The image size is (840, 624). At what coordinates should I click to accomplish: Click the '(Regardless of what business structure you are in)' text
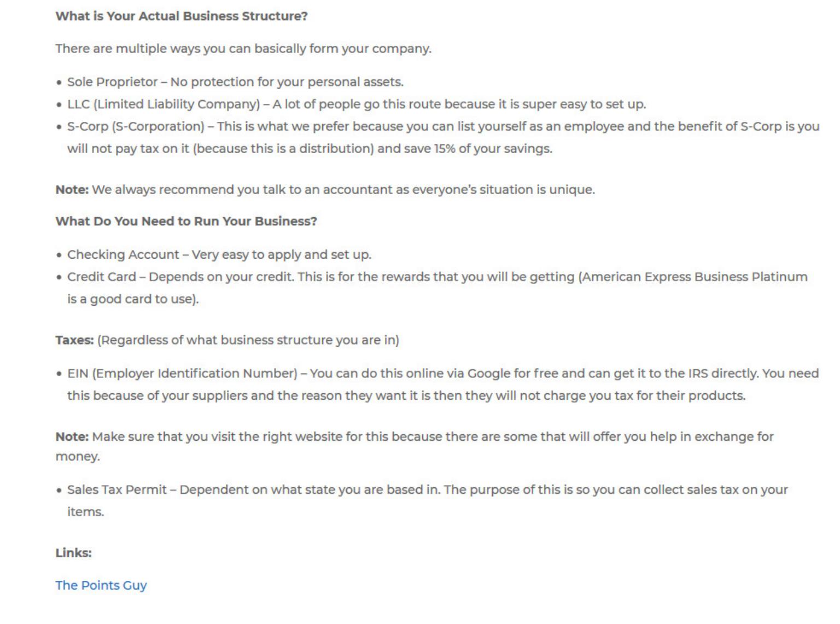[248, 340]
